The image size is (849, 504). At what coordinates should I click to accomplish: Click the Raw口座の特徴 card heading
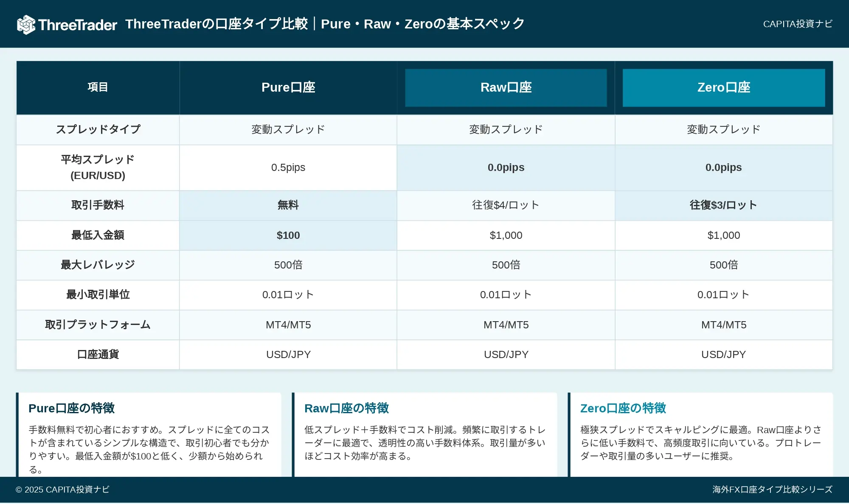[346, 408]
